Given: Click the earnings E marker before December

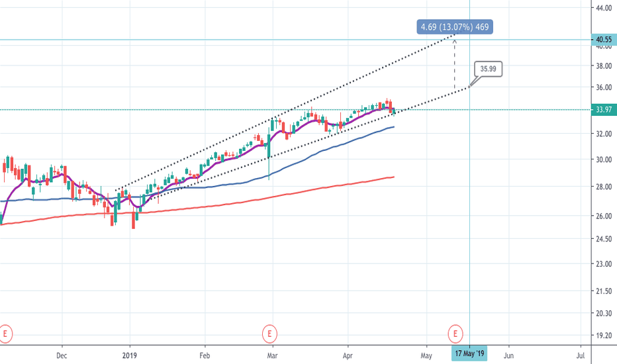Looking at the screenshot, I should pyautogui.click(x=5, y=334).
